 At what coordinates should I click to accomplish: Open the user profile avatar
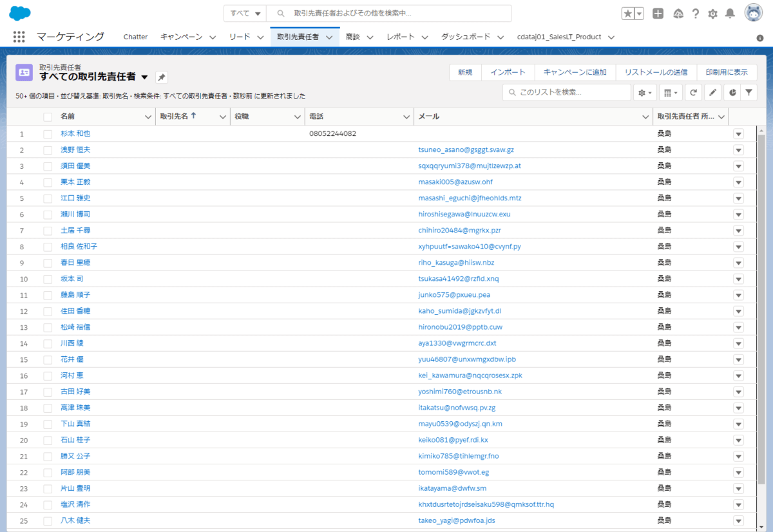click(754, 13)
